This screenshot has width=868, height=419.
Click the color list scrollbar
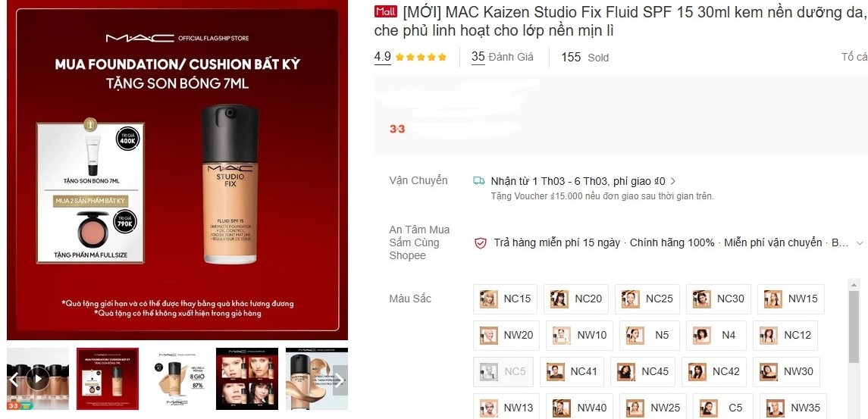tap(854, 327)
